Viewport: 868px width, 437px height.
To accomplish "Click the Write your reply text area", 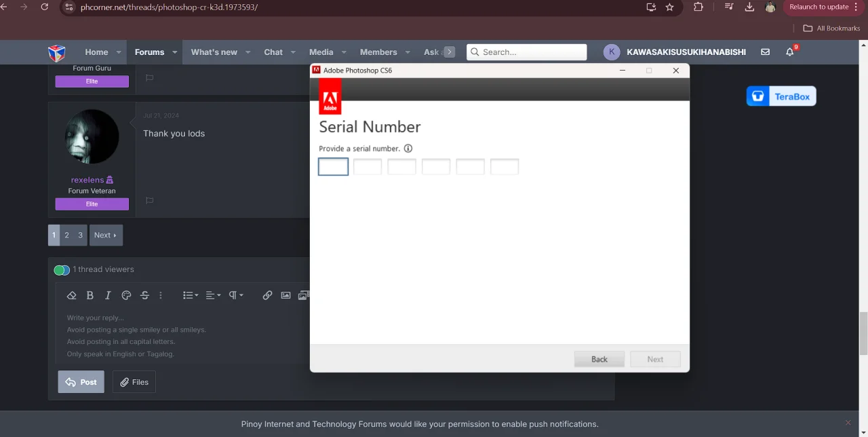I will (x=183, y=336).
